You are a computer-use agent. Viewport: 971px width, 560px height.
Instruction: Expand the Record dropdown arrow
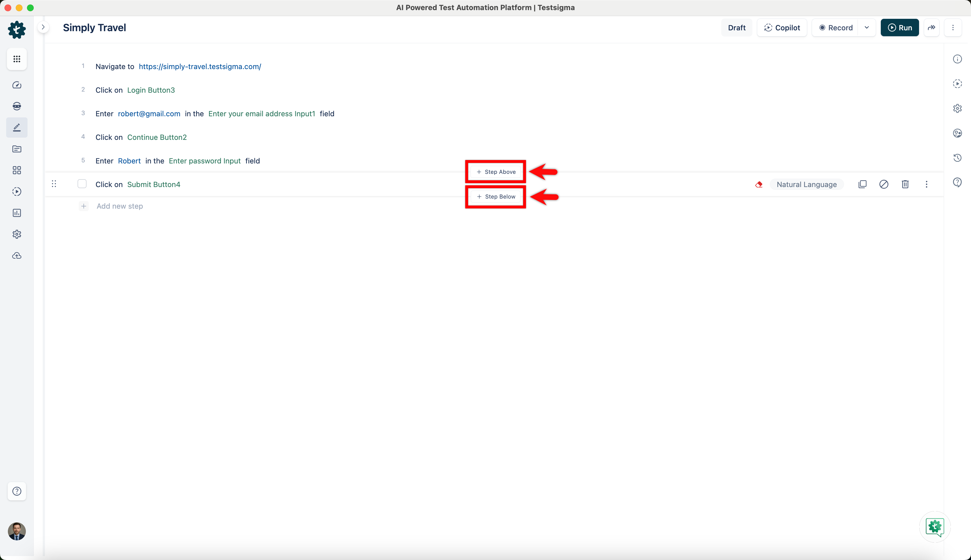866,28
